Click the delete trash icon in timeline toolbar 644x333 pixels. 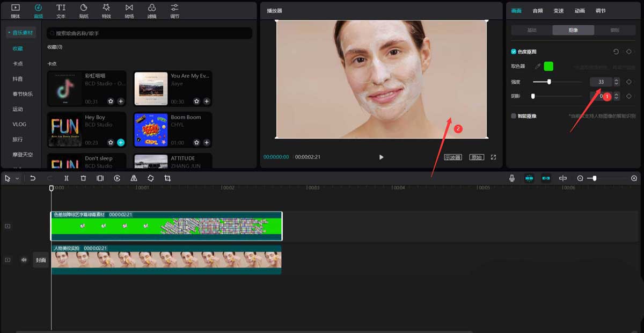click(x=83, y=178)
